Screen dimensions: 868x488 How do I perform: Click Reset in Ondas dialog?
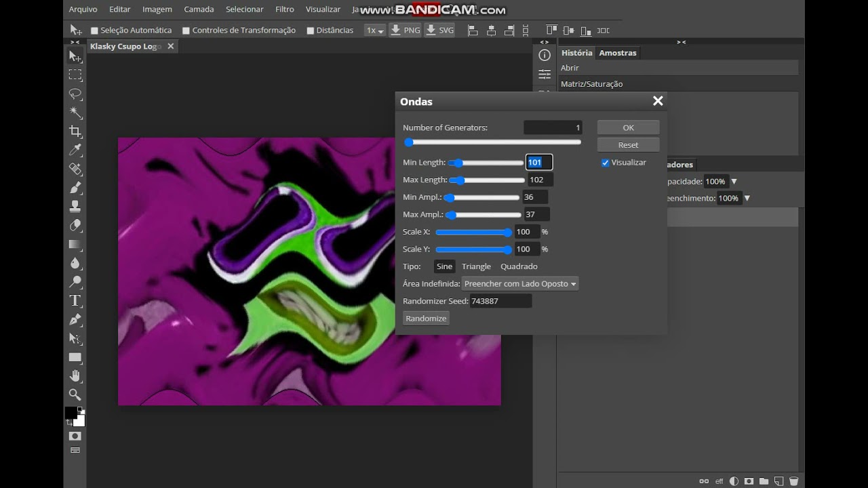point(629,145)
